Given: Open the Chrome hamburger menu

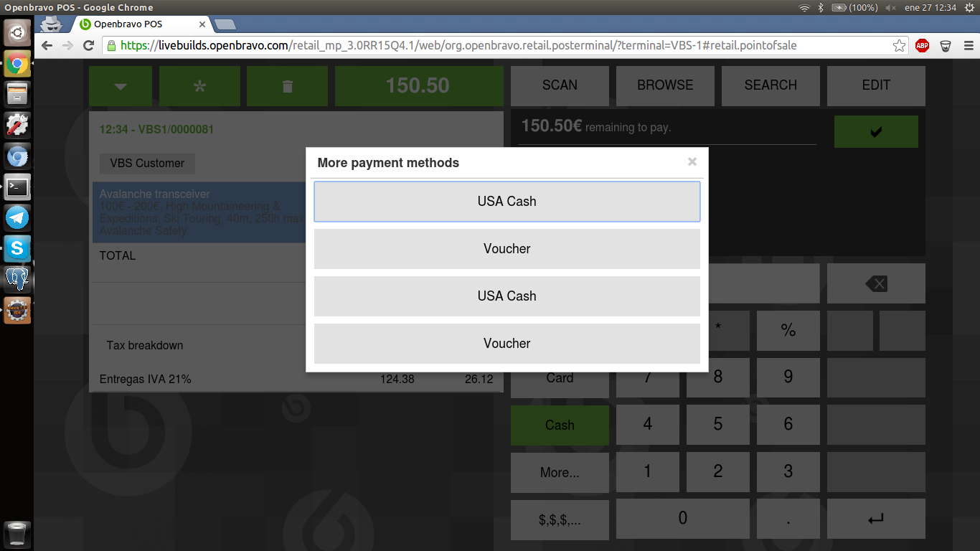Looking at the screenshot, I should [x=969, y=46].
